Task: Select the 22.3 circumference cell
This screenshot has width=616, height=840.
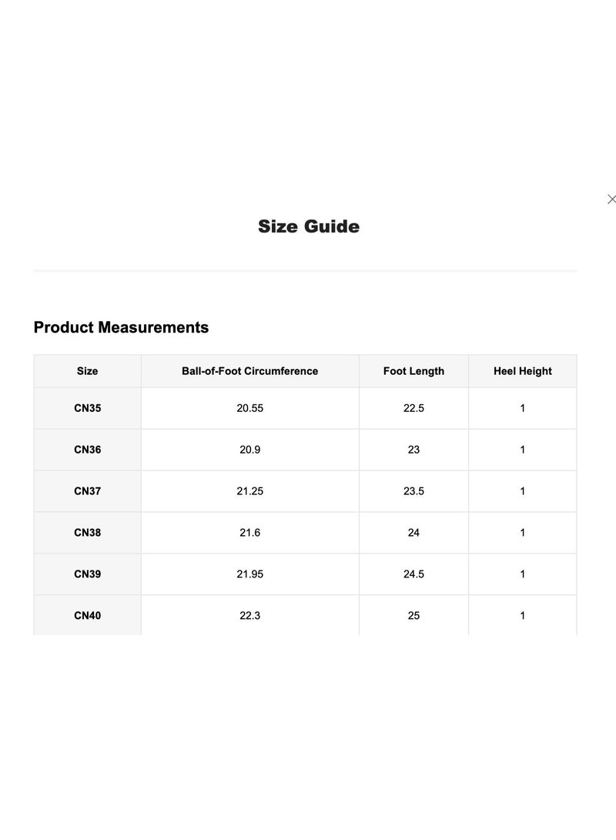Action: [x=249, y=616]
